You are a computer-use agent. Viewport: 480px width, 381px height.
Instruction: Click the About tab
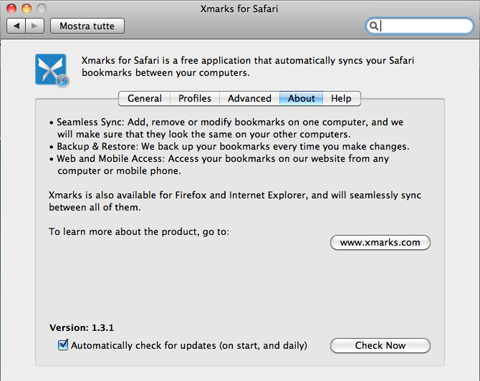click(301, 99)
